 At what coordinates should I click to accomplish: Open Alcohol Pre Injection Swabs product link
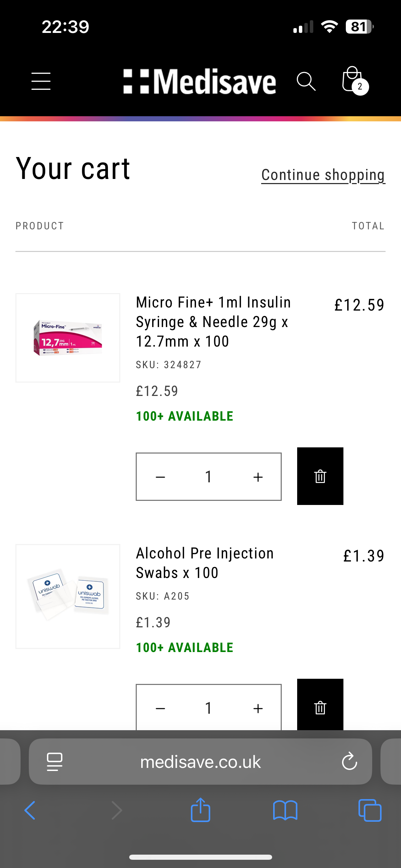point(205,563)
